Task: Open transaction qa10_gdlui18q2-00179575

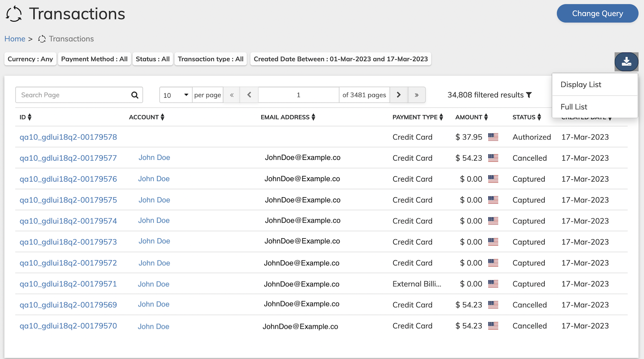Action: [x=68, y=200]
